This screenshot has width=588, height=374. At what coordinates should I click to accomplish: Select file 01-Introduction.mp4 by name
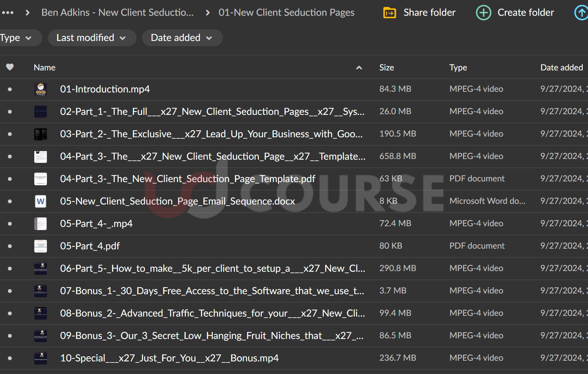click(x=105, y=89)
